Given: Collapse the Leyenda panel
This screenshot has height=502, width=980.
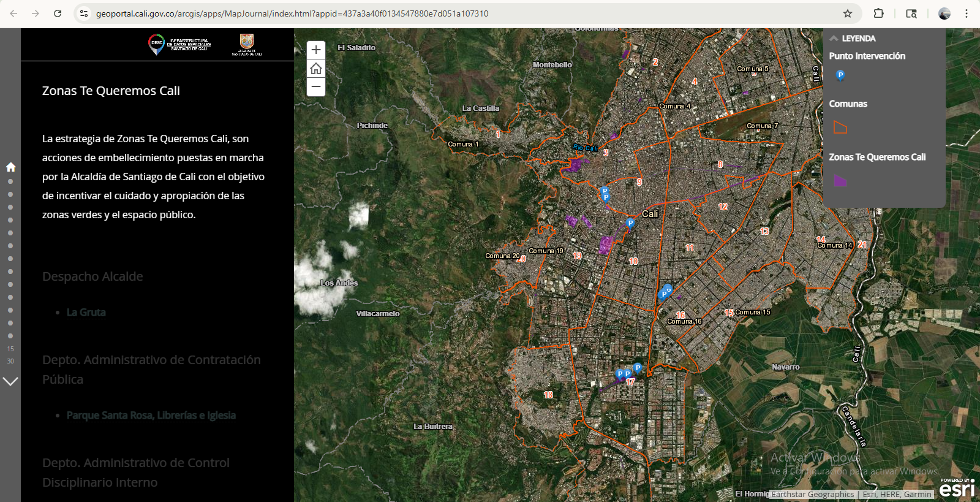Looking at the screenshot, I should pos(834,38).
